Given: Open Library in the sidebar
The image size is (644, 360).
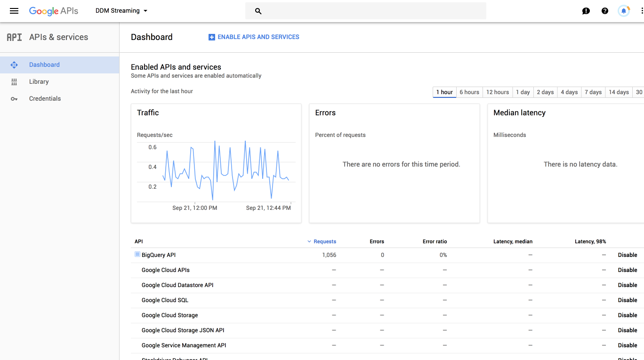Looking at the screenshot, I should coord(59,82).
